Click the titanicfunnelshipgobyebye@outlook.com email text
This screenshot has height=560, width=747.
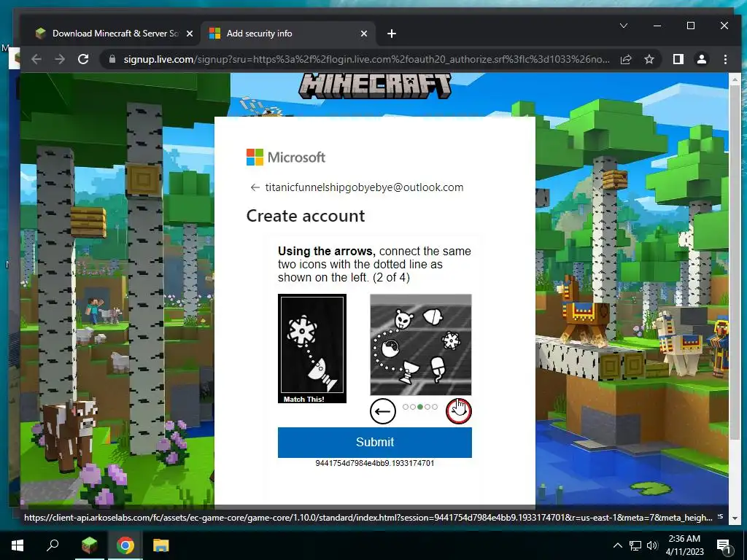tap(365, 187)
